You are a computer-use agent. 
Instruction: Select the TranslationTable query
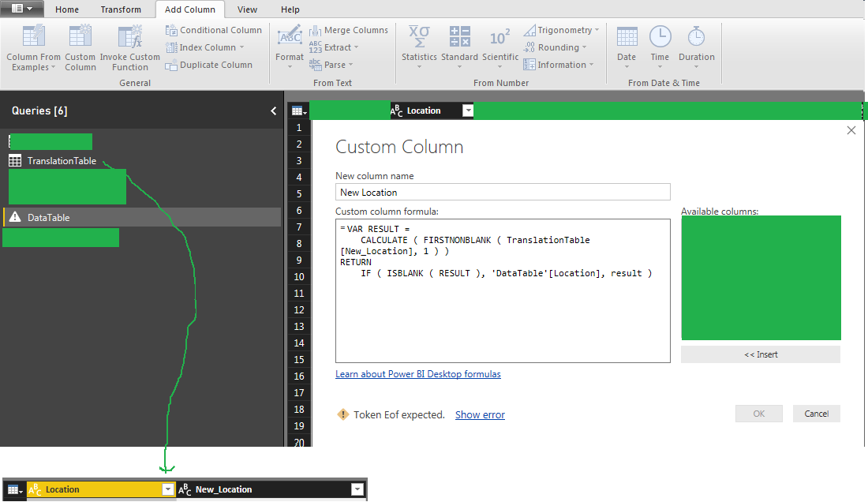tap(62, 161)
